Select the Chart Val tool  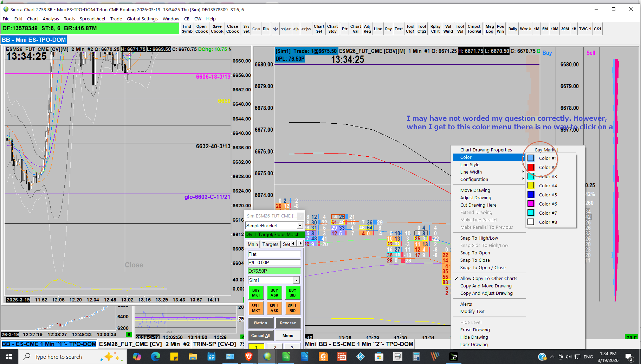coord(356,29)
